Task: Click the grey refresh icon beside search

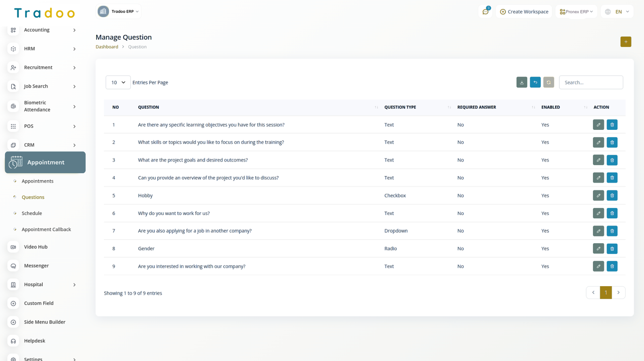Action: tap(548, 82)
